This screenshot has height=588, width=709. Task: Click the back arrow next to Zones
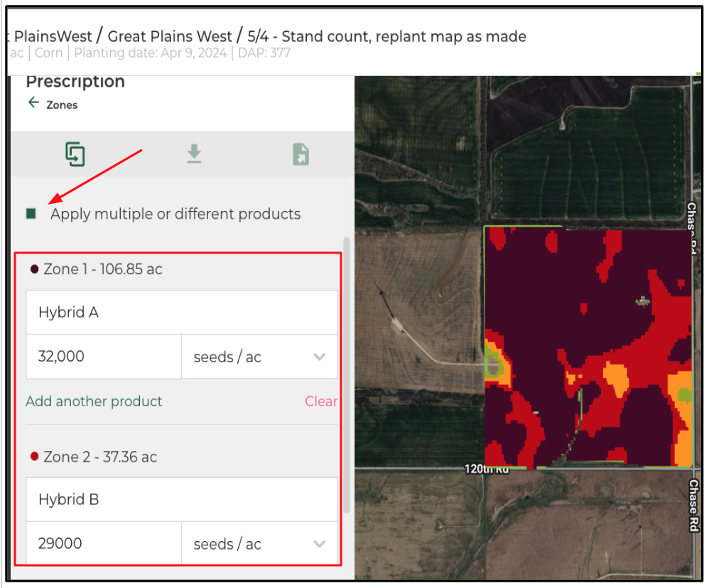pyautogui.click(x=33, y=103)
